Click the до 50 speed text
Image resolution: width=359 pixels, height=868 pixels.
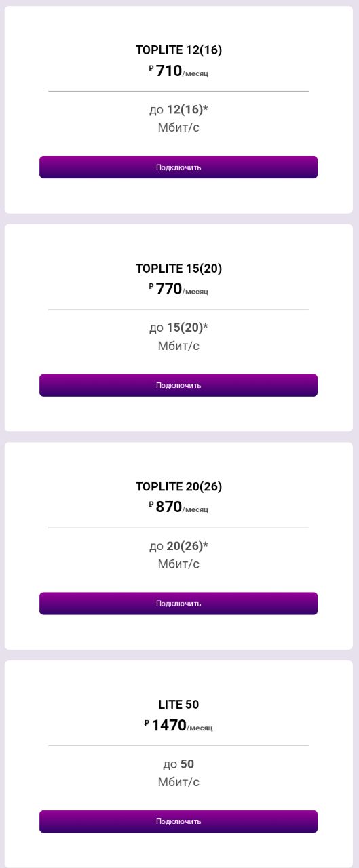click(178, 764)
